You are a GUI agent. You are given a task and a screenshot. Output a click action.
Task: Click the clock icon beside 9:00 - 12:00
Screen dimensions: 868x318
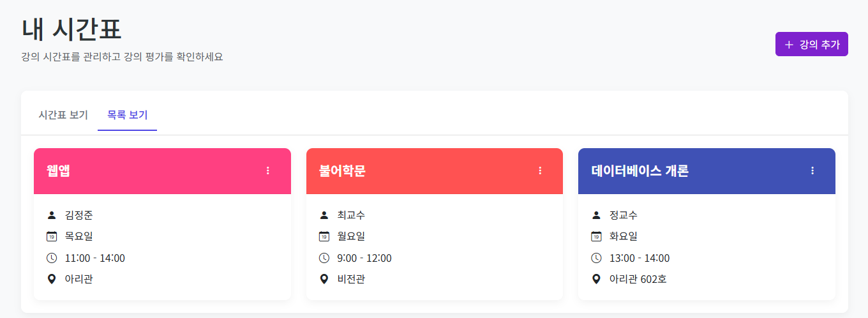coord(324,258)
